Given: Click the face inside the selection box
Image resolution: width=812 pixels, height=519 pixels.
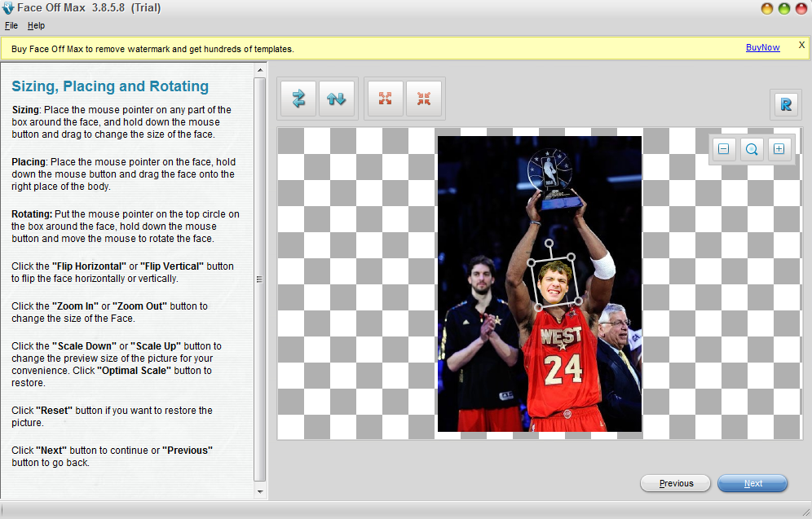Looking at the screenshot, I should tap(554, 283).
